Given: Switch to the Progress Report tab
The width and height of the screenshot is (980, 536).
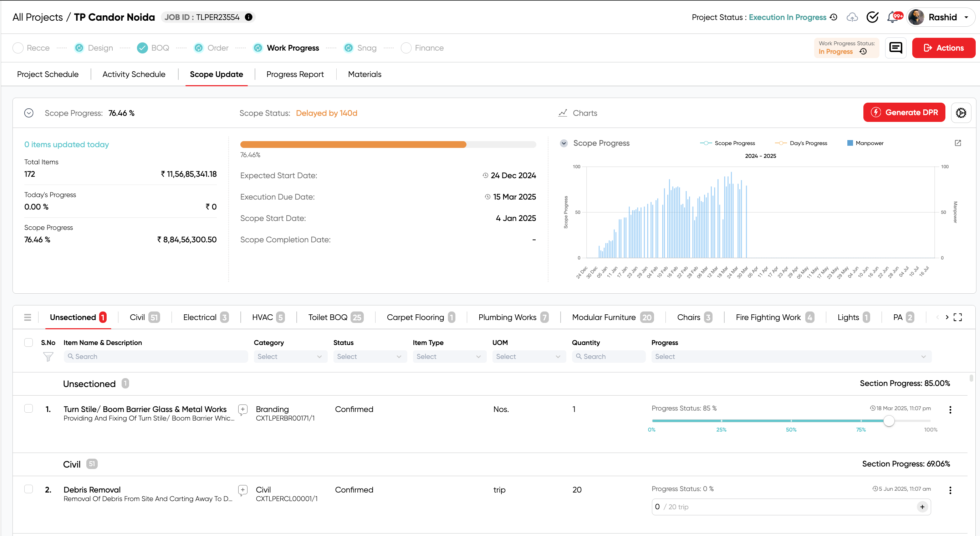Looking at the screenshot, I should tap(295, 74).
